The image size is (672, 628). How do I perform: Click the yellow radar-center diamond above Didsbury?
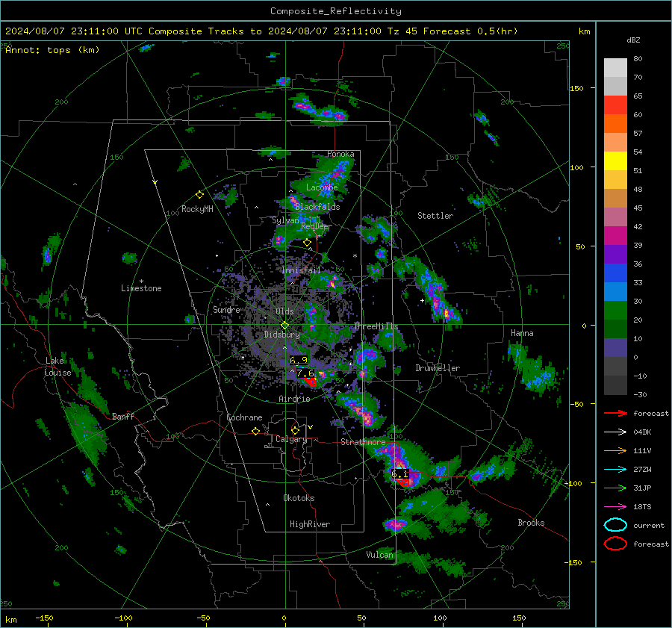click(x=284, y=326)
